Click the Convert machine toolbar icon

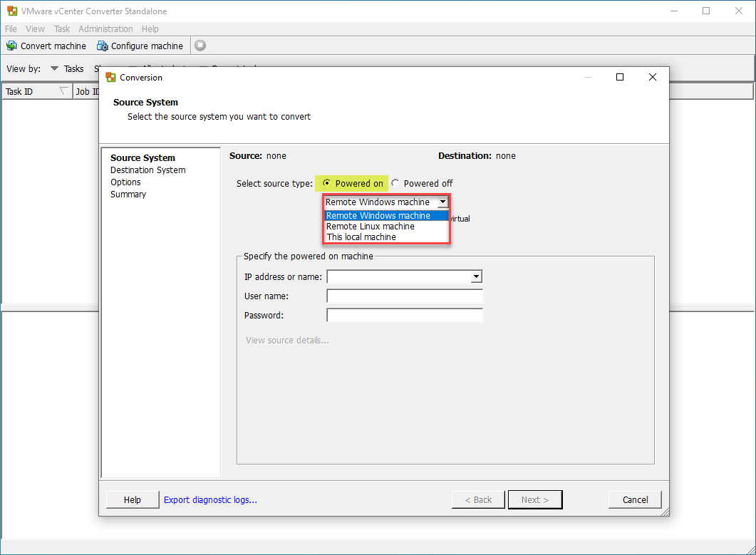click(11, 46)
